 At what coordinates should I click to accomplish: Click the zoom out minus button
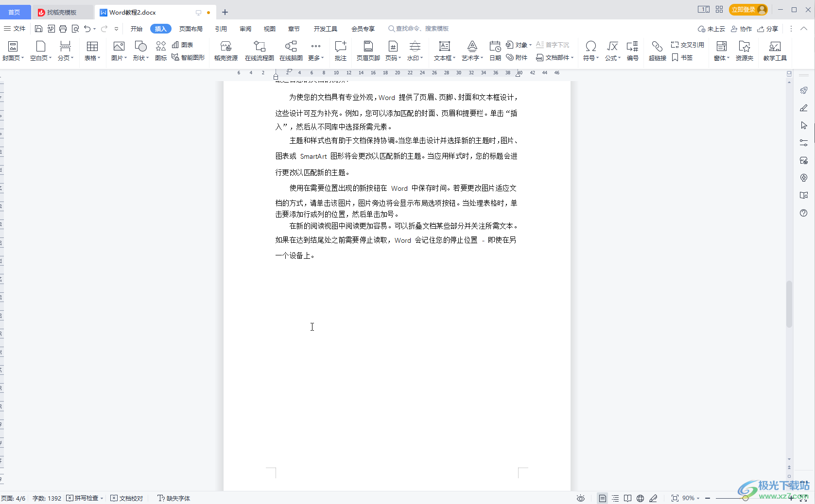click(x=708, y=498)
